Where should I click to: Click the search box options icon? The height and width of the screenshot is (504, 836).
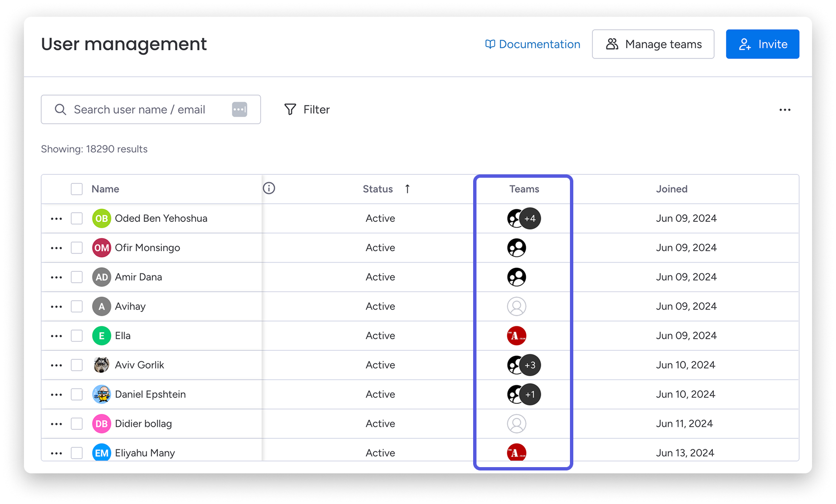tap(240, 110)
